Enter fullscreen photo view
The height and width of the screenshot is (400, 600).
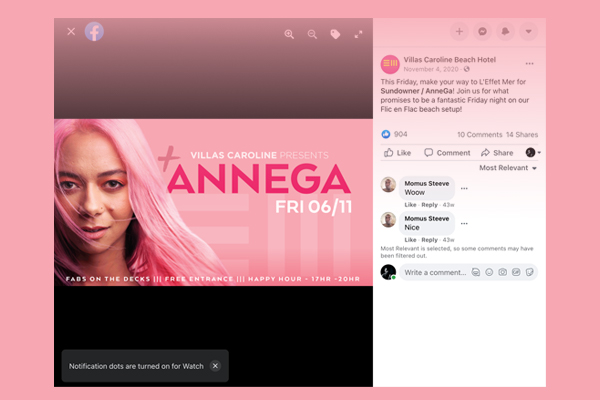(x=358, y=34)
